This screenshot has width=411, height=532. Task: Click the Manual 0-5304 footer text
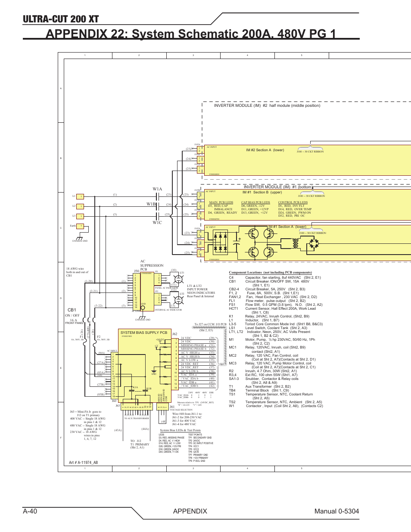[336, 511]
